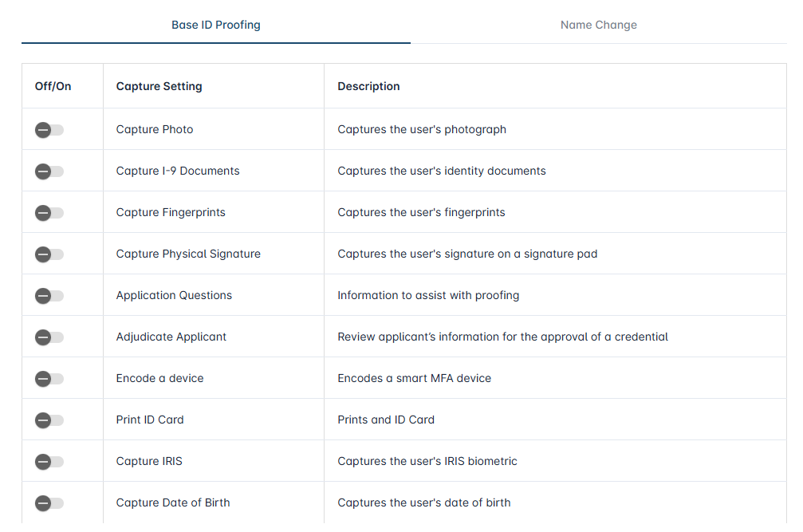Switch to the Name Change tab
This screenshot has width=803, height=532.
point(598,25)
